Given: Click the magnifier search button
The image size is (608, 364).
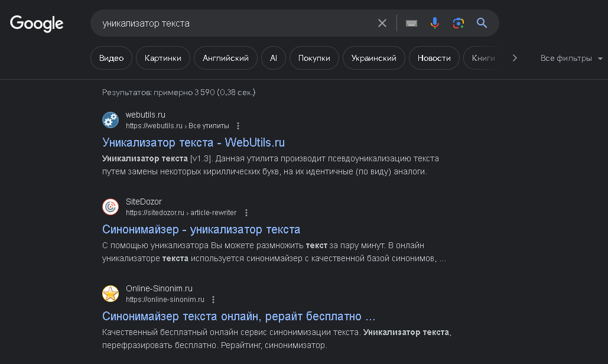Looking at the screenshot, I should [482, 23].
